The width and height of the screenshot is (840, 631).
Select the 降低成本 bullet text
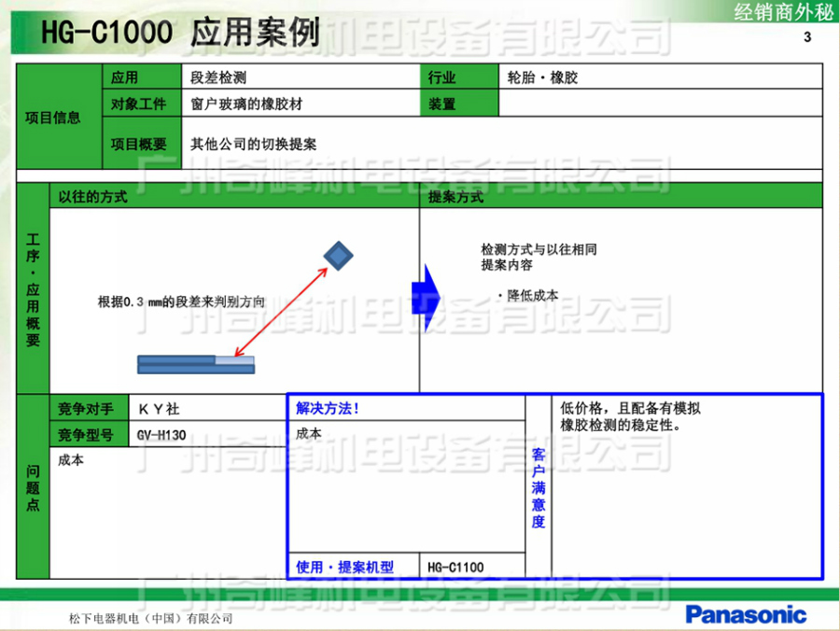528,295
